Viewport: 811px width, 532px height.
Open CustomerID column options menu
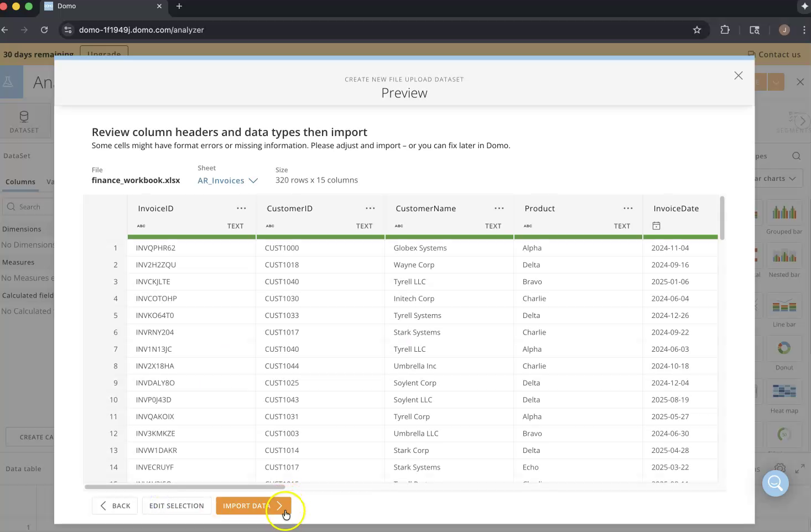370,208
